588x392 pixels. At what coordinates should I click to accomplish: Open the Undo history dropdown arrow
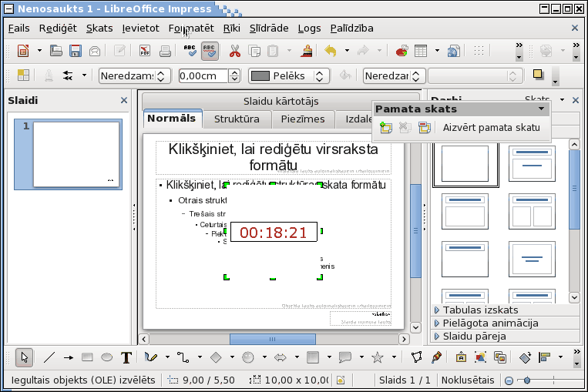click(x=347, y=51)
